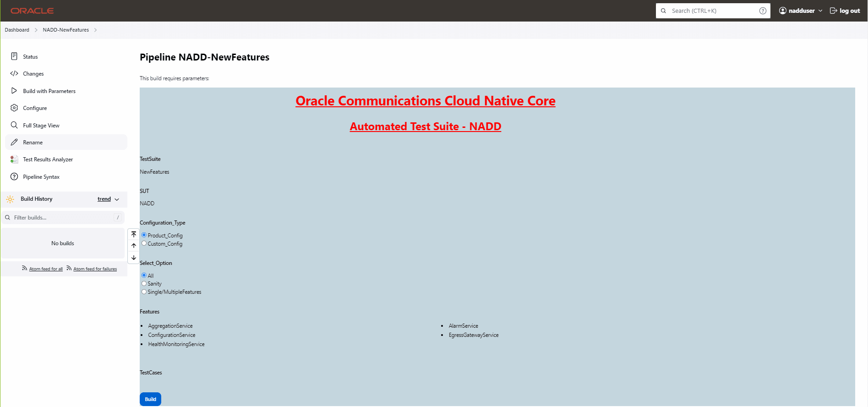
Task: Open the trend link
Action: pyautogui.click(x=104, y=199)
